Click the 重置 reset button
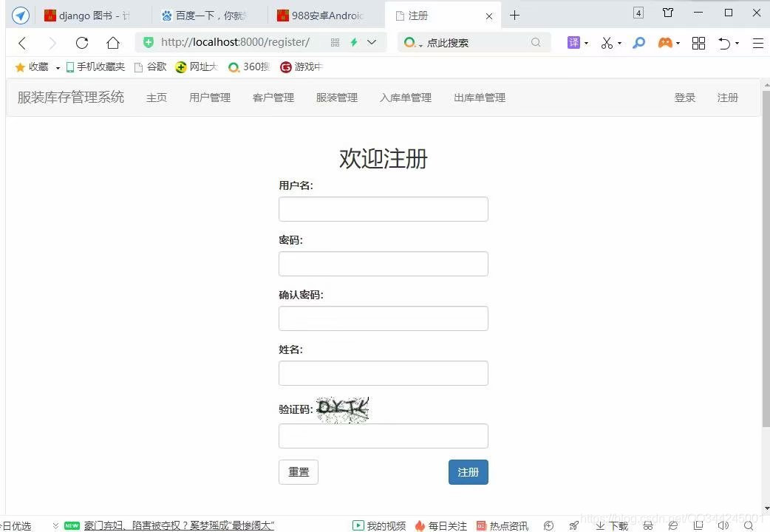Screen dimensions: 770x532 (299, 472)
